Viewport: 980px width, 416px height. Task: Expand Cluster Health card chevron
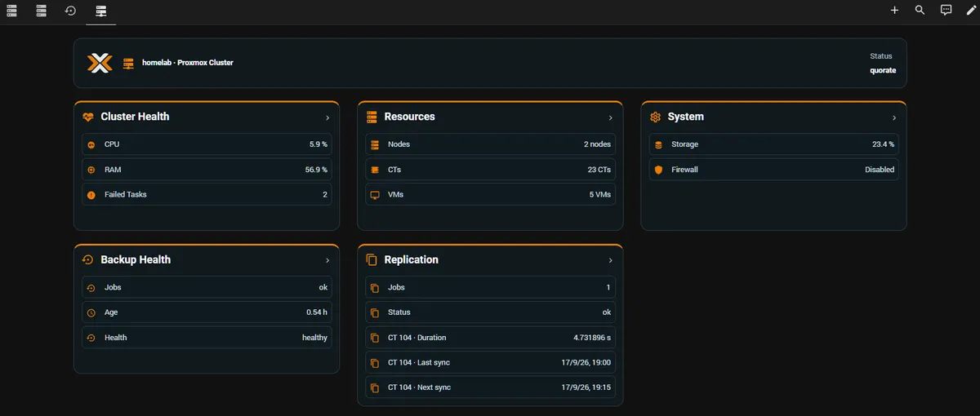click(327, 117)
